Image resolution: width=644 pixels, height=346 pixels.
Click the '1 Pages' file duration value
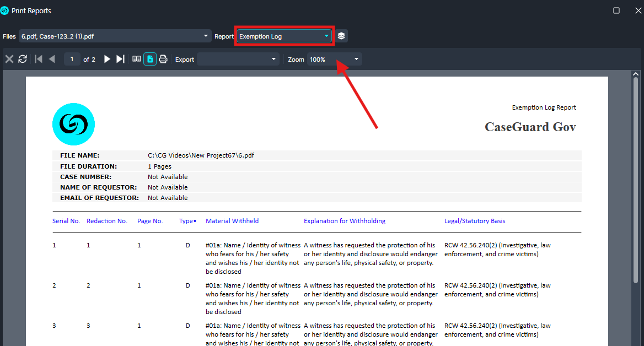159,166
